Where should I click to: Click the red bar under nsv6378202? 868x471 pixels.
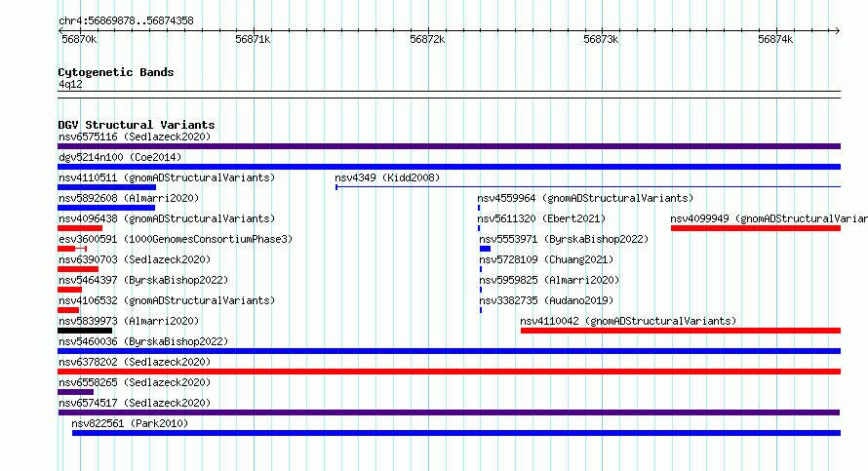click(449, 372)
